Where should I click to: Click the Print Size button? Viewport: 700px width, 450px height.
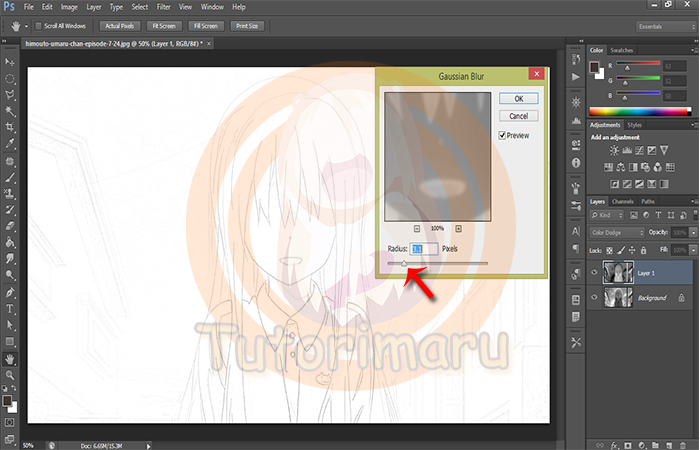pos(247,26)
